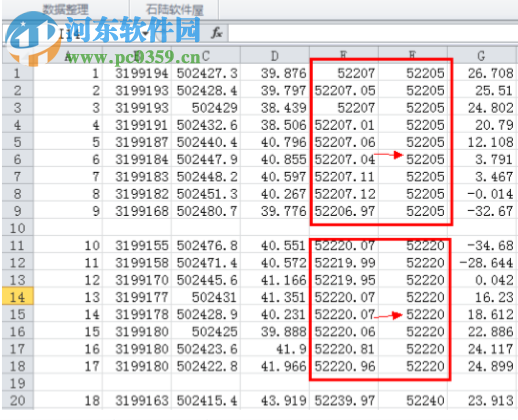
Task: Click cell containing 502428.4
Action: [x=206, y=90]
